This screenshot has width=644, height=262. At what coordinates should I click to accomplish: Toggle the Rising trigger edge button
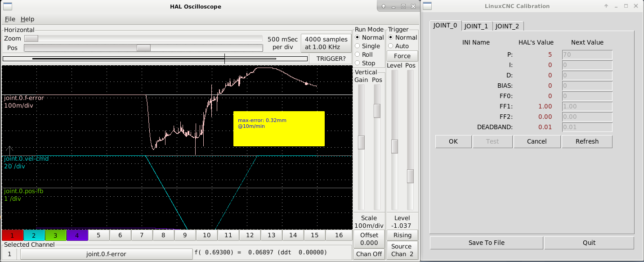(402, 235)
